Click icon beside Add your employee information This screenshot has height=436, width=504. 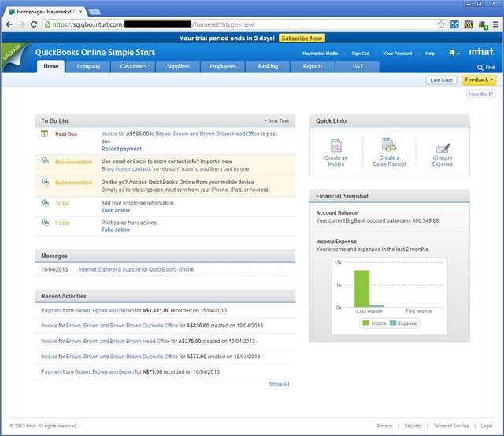click(45, 203)
